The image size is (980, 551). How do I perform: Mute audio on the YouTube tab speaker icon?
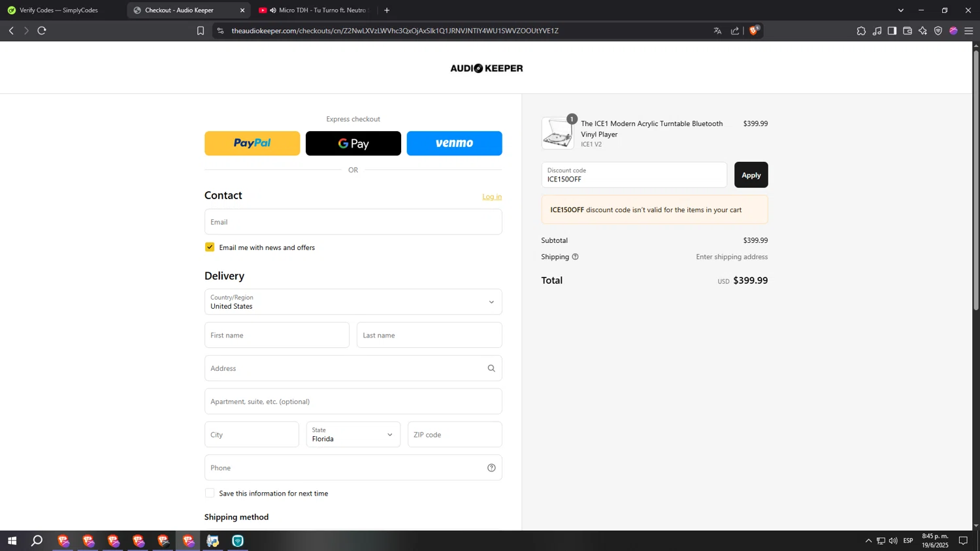pos(273,10)
